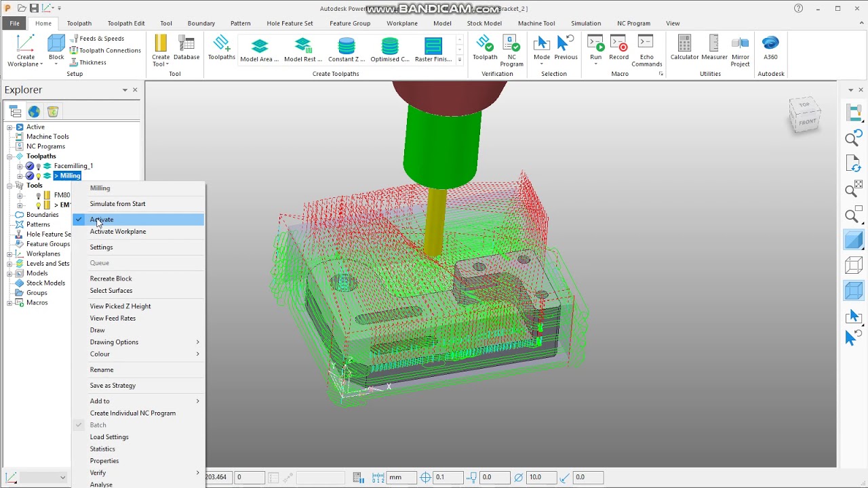The image size is (868, 488).
Task: Toggle the light bulb for Facemilling_1
Action: (x=39, y=166)
